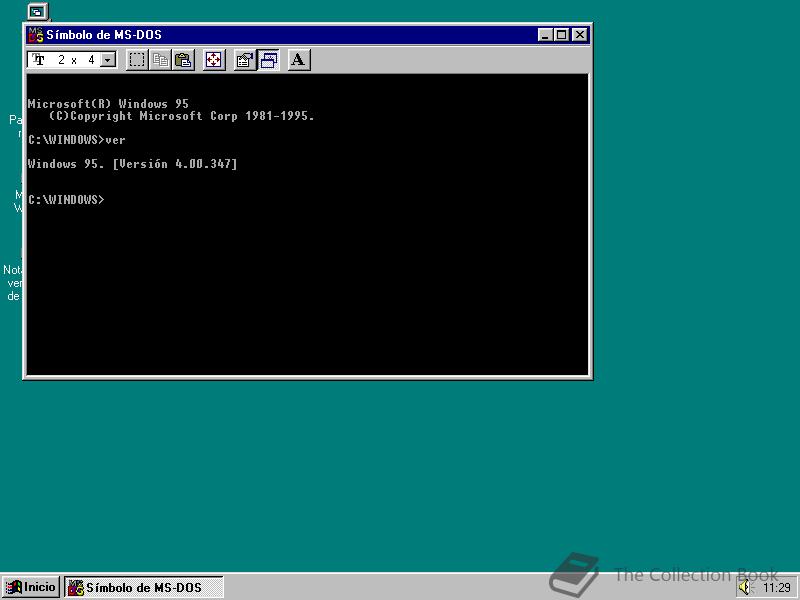The height and width of the screenshot is (600, 800).
Task: Click the text 'Windows 95. [Versión 4.00.347]'
Action: [x=133, y=164]
